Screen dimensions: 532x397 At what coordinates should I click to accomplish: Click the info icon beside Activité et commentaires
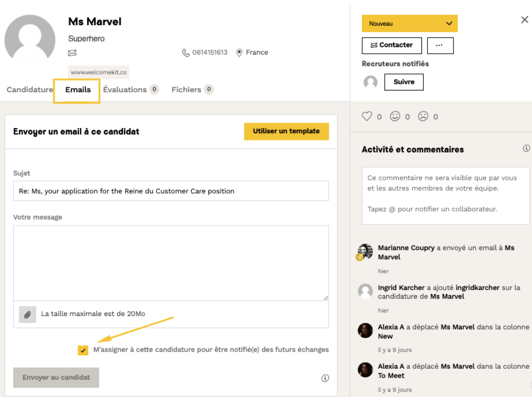526,149
